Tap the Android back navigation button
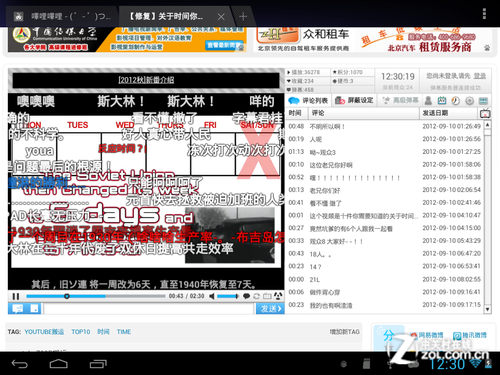 point(20,364)
